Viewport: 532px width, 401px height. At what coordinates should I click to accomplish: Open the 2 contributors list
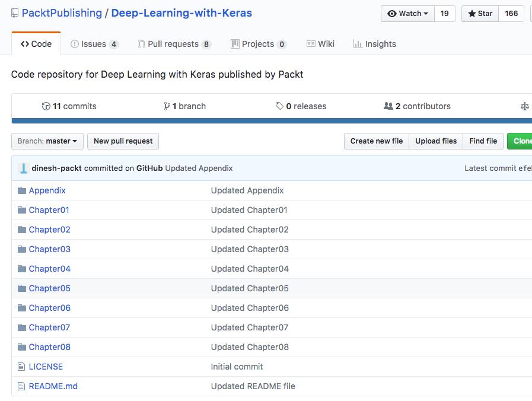(x=417, y=106)
